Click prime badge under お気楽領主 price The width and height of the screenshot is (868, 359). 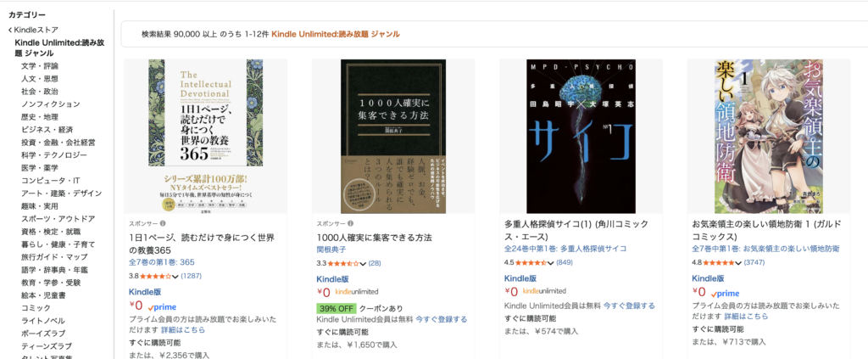tap(726, 293)
